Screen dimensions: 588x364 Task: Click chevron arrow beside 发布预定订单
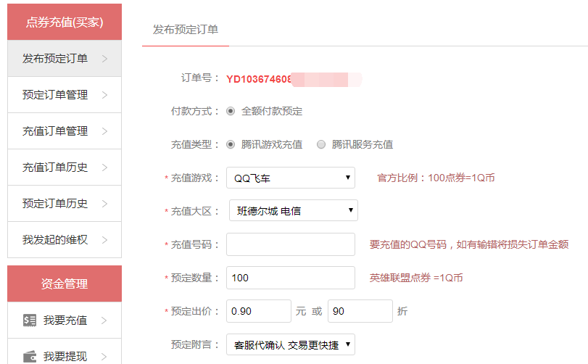pyautogui.click(x=104, y=59)
